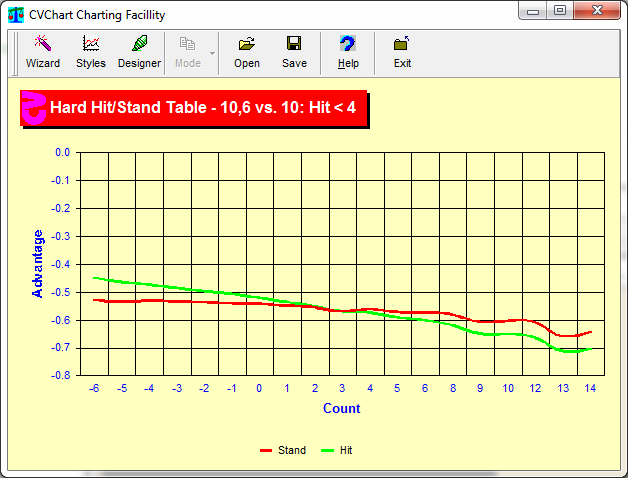Viewport: 628px width, 478px height.
Task: Open Help with question mark icon
Action: tap(348, 52)
